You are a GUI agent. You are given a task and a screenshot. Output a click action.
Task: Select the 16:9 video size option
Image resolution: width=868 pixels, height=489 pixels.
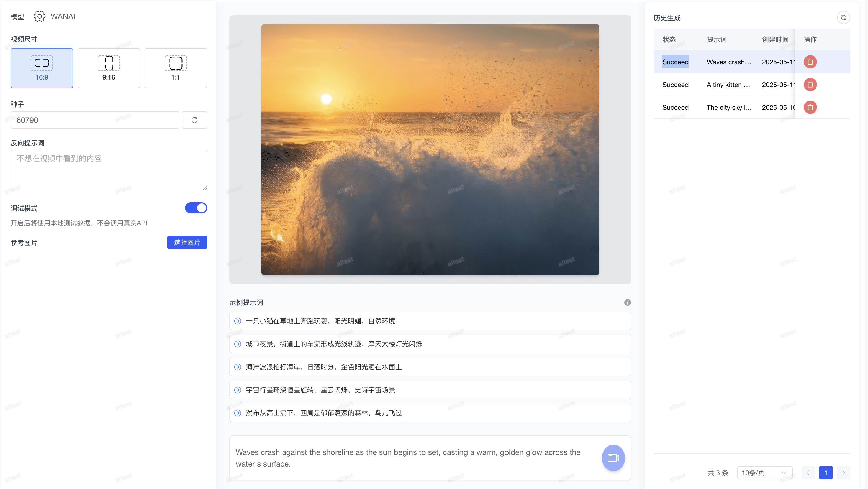coord(42,68)
